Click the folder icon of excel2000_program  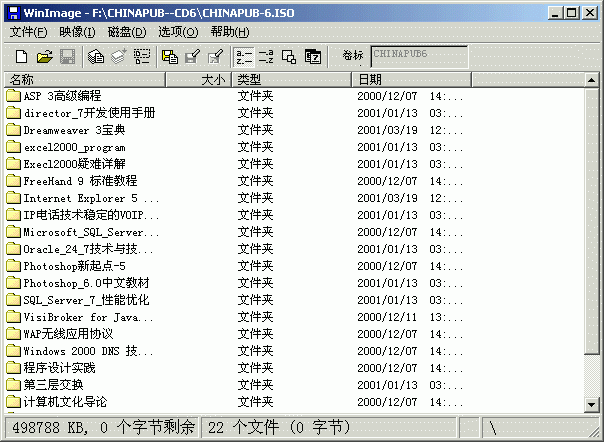pyautogui.click(x=13, y=146)
